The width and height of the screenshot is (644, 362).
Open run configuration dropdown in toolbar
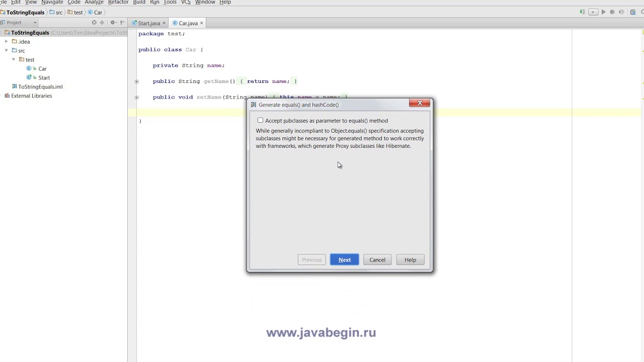[593, 12]
